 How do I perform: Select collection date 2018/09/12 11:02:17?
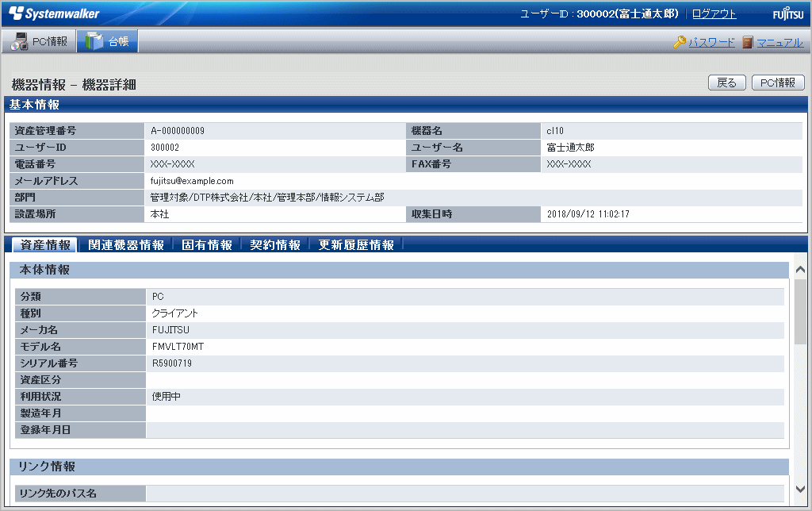click(588, 214)
